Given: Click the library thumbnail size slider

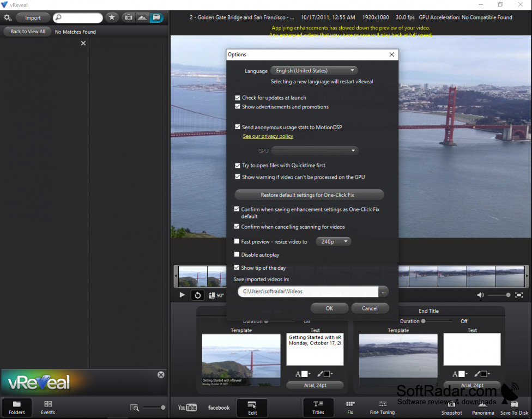Looking at the screenshot, I should coord(154,408).
